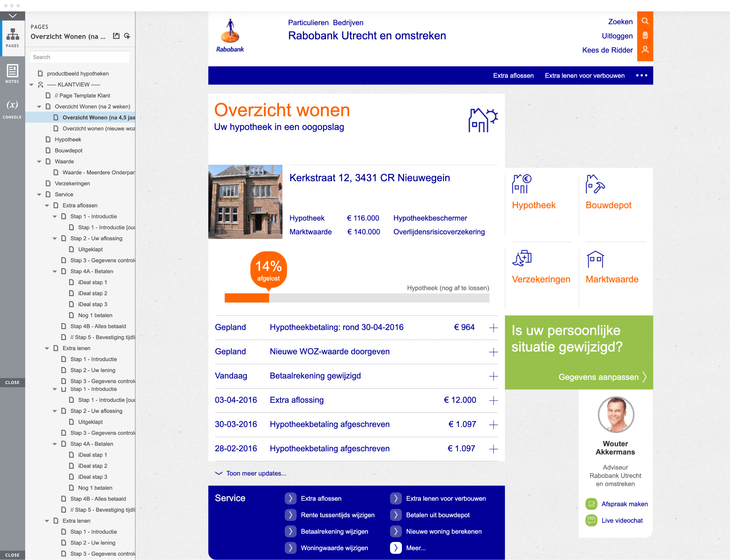Image resolution: width=730 pixels, height=560 pixels.
Task: Click the bottom CLOSE button in sidebar
Action: click(12, 555)
